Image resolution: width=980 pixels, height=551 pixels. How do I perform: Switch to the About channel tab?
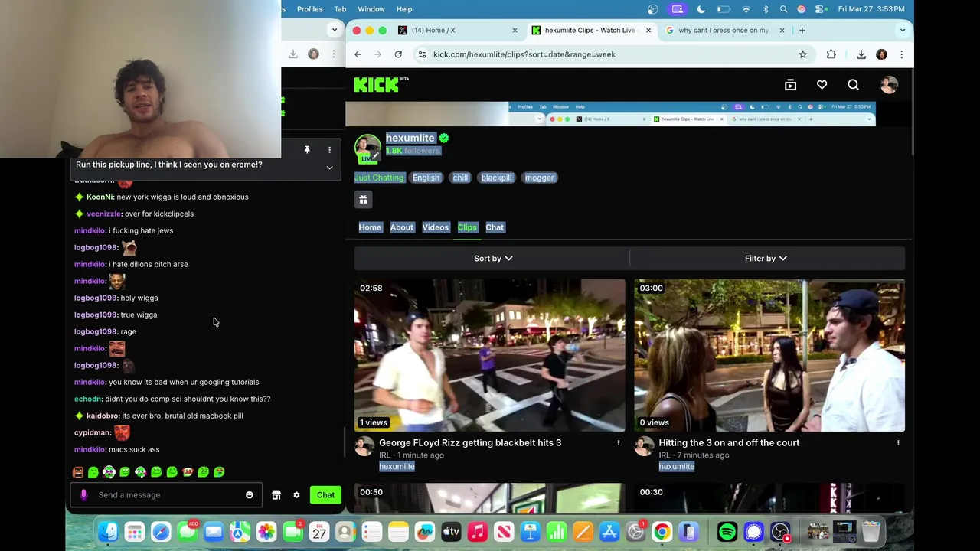[402, 227]
